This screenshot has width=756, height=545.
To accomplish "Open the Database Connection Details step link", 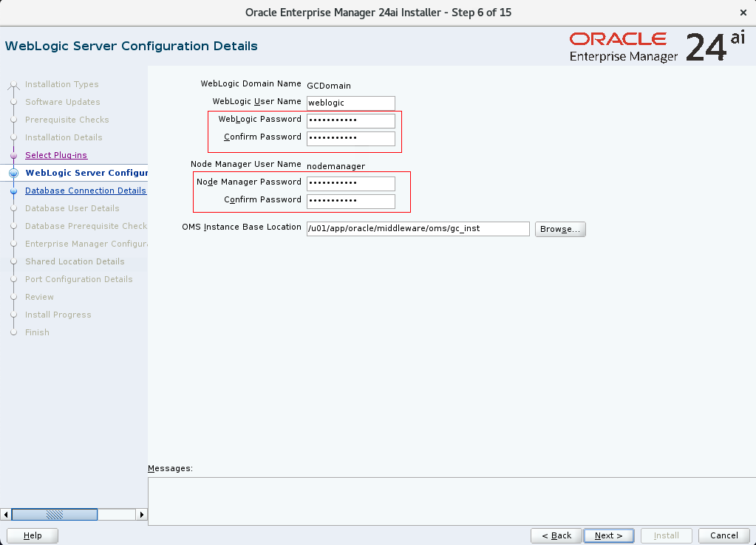I will tap(85, 191).
